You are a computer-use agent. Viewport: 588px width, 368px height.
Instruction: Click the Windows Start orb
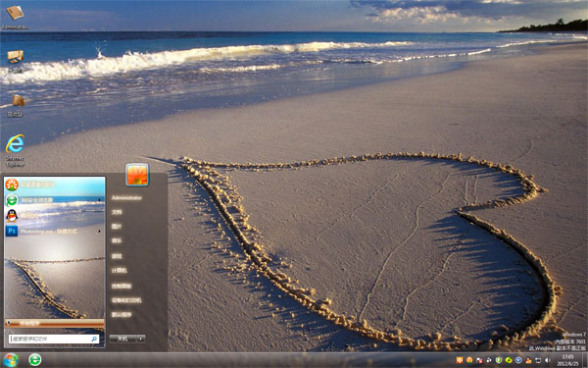coord(11,360)
